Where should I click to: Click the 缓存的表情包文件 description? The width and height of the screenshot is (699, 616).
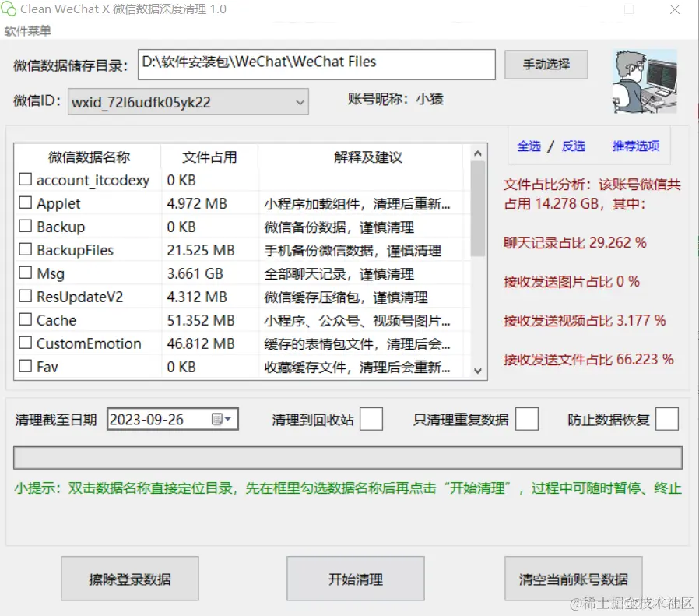pos(357,343)
